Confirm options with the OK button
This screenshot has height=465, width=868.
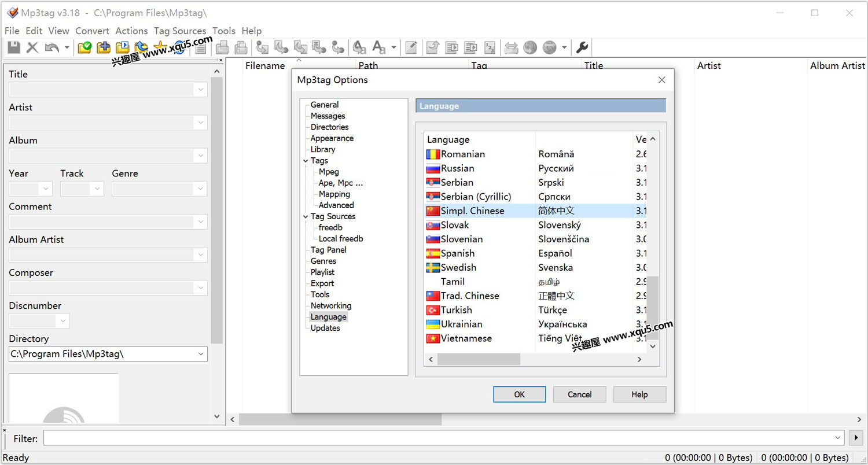click(x=519, y=394)
